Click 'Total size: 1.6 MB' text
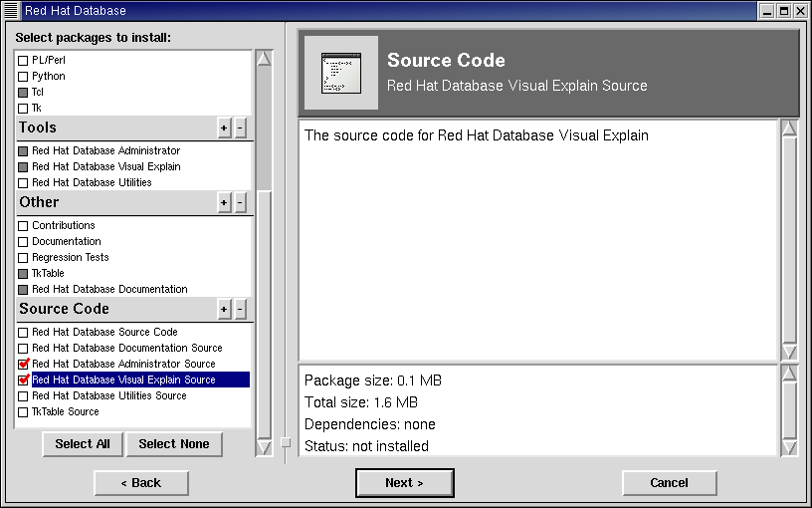The image size is (812, 508). (x=361, y=402)
